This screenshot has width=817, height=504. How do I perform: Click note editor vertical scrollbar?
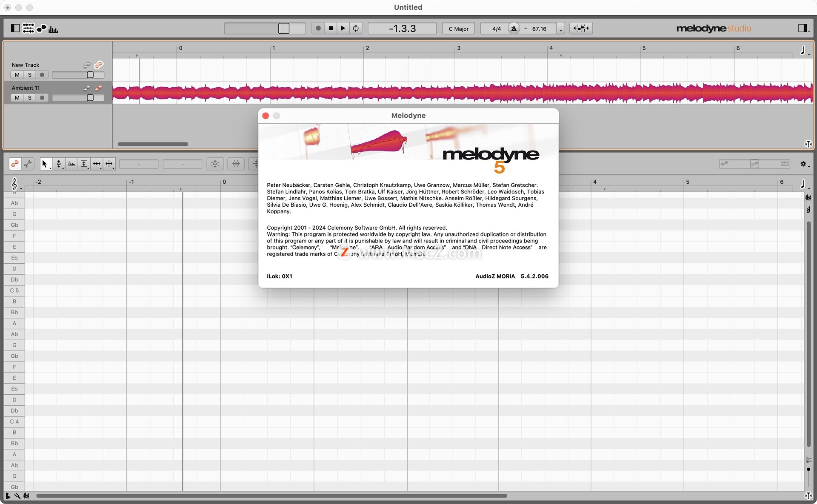point(808,334)
